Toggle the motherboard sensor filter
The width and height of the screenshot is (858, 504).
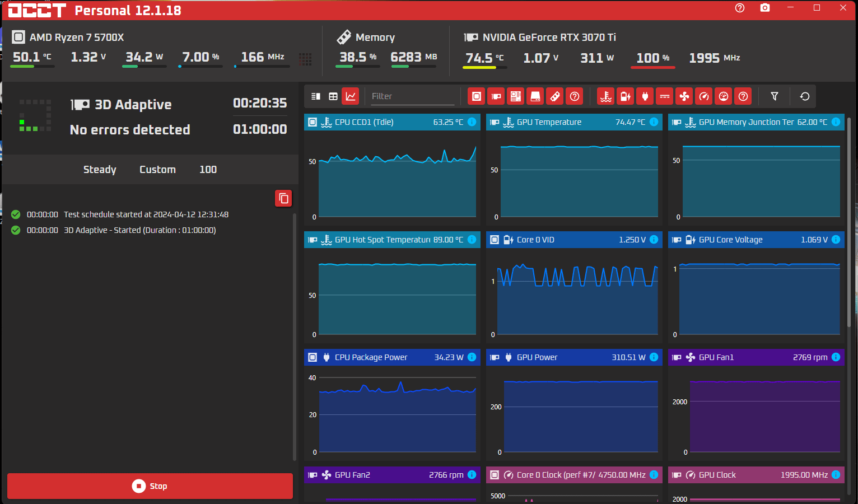click(516, 96)
